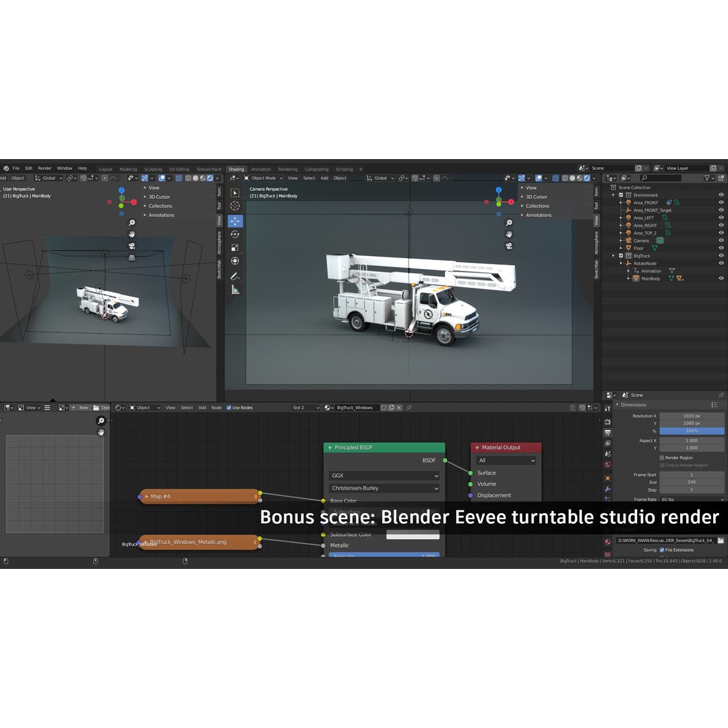Open the Object properties orange square tab
Image resolution: width=728 pixels, height=728 pixels.
point(608,478)
